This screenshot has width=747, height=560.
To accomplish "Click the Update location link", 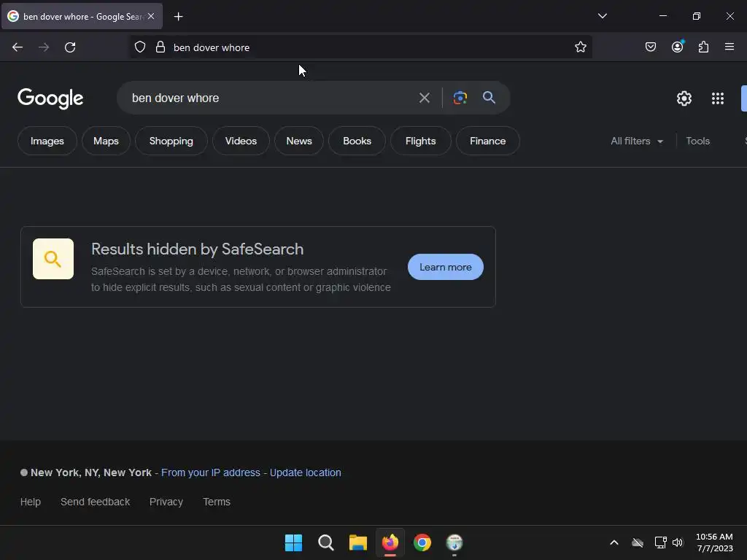I will (306, 472).
